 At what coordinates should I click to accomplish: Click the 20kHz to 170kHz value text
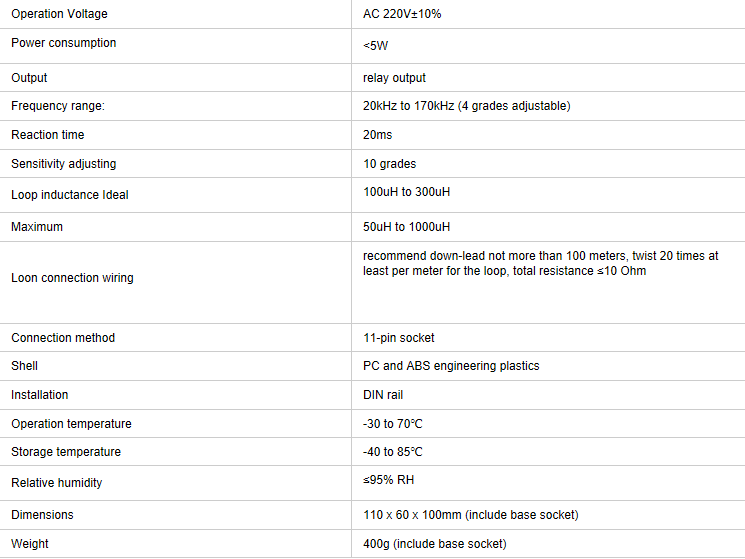coord(466,106)
